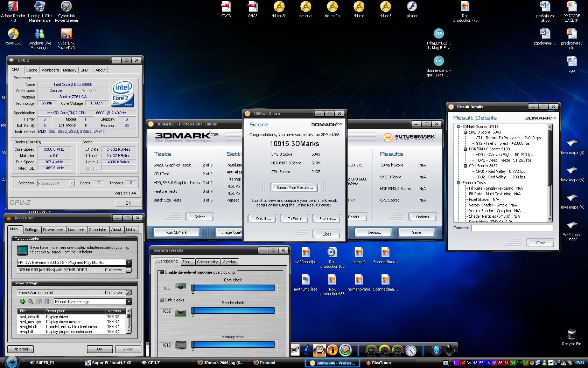This screenshot has height=368, width=588.
Task: Switch to Memory tab in CPU-Z
Action: (x=70, y=70)
